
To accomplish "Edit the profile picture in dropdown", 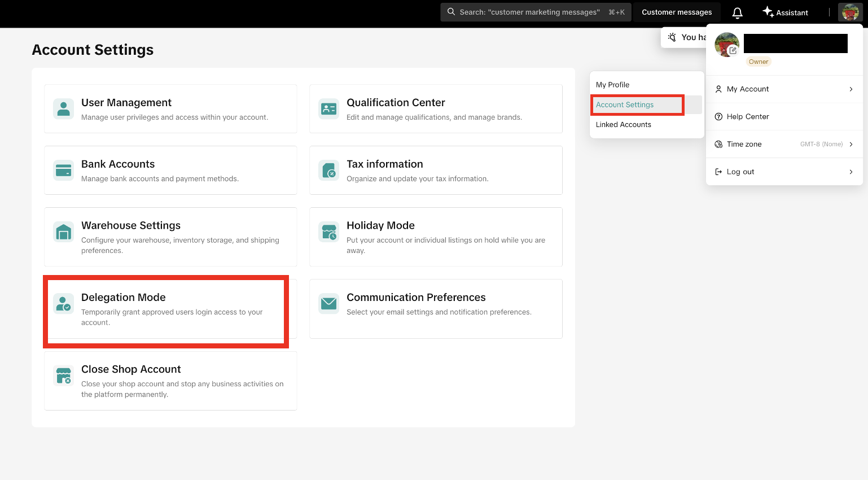I will point(733,50).
